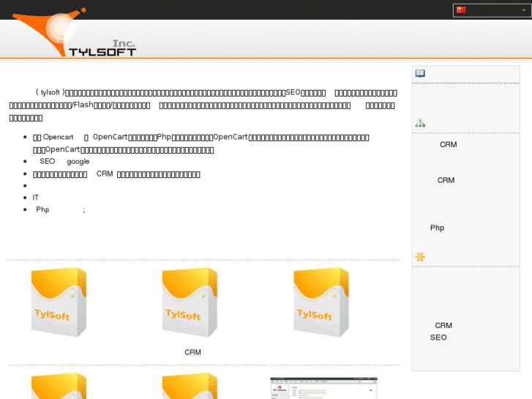This screenshot has width=532, height=399.
Task: Click the CRM link above sidebar SEO
Action: coord(443,326)
